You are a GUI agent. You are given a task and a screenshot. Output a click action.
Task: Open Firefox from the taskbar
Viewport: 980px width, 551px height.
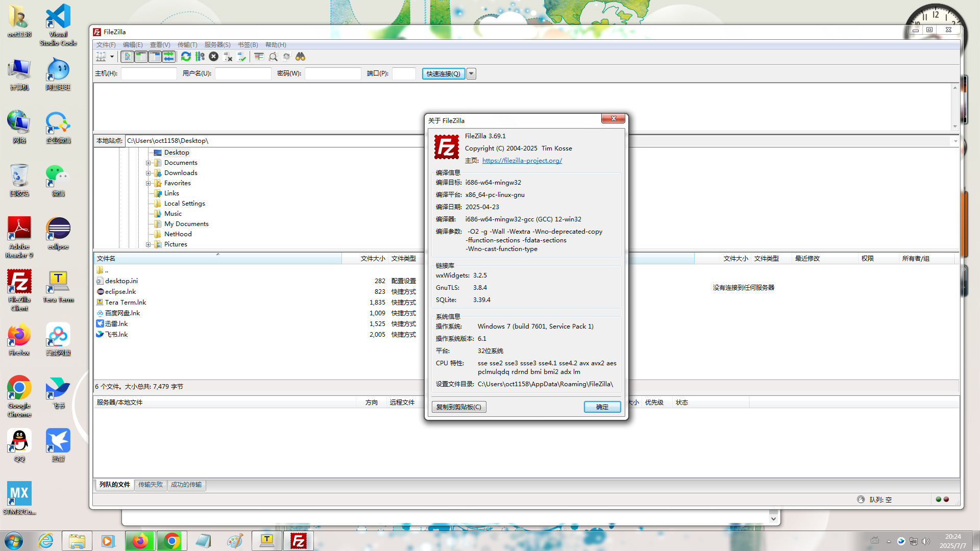[x=140, y=541]
